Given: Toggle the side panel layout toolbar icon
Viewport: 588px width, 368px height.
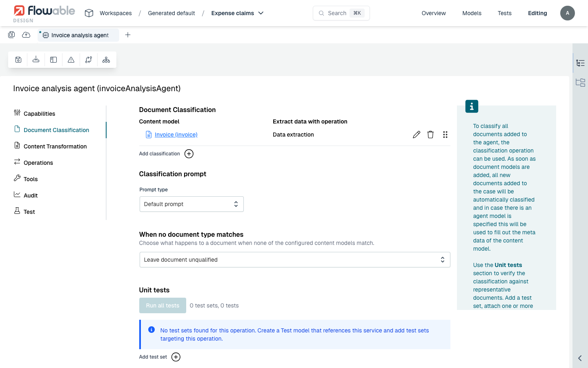Looking at the screenshot, I should click(53, 60).
